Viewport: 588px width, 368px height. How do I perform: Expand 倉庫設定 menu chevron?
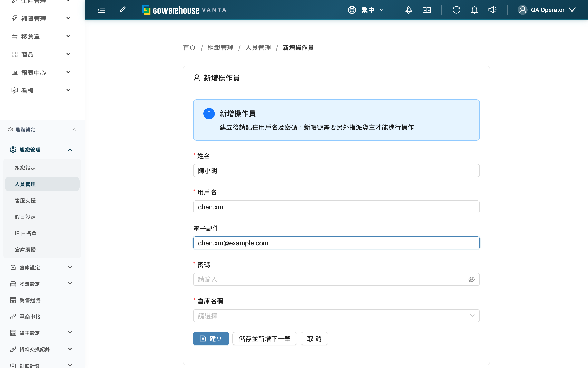click(x=70, y=267)
